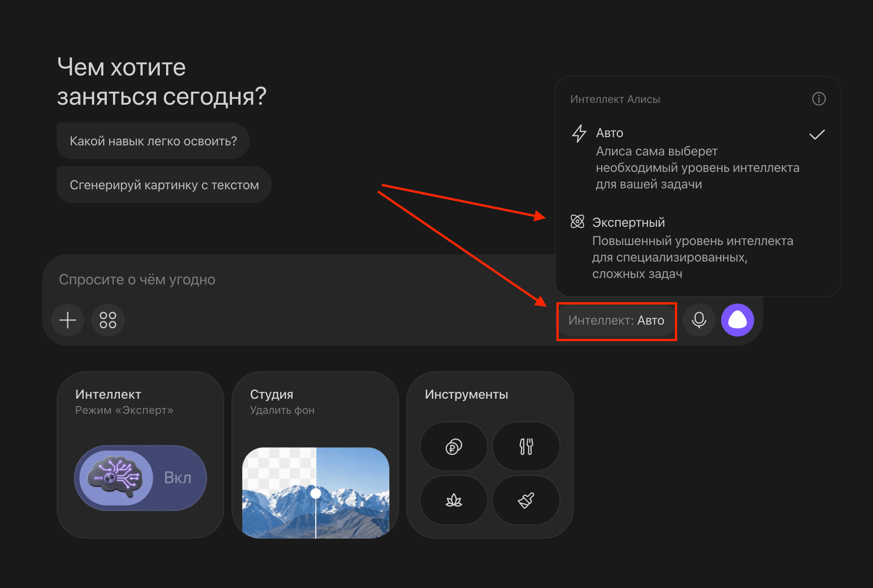Click the Студия card title
The width and height of the screenshot is (873, 588).
272,394
